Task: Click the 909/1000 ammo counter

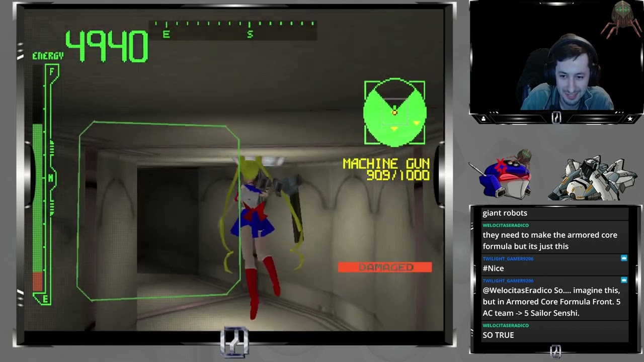Action: coord(398,175)
